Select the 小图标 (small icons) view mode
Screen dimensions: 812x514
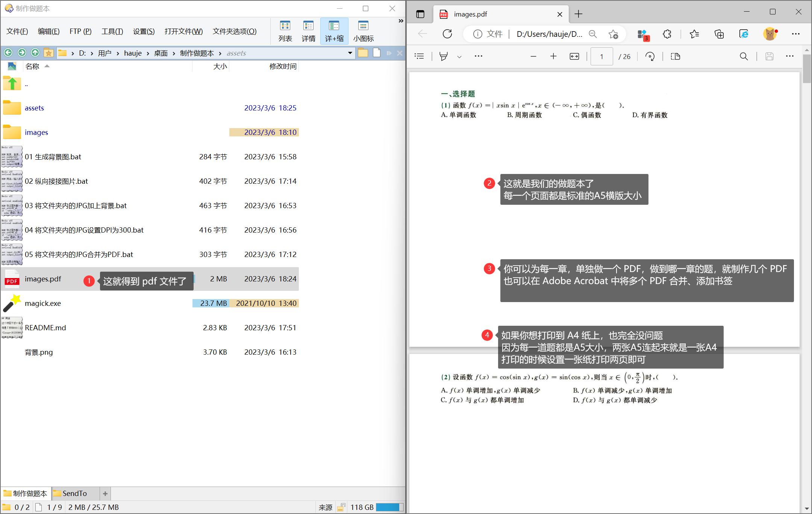point(363,31)
